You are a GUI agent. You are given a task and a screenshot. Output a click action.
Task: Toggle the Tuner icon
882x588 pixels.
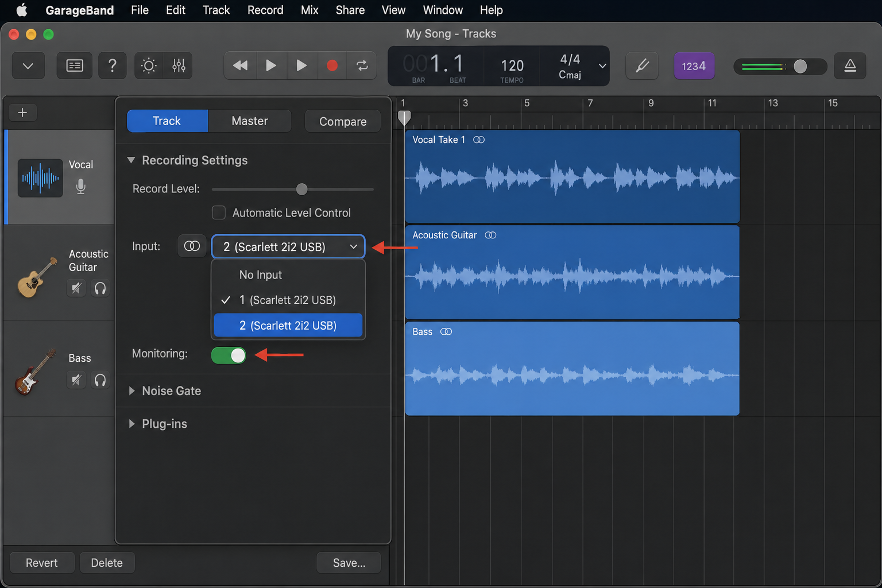tap(642, 65)
